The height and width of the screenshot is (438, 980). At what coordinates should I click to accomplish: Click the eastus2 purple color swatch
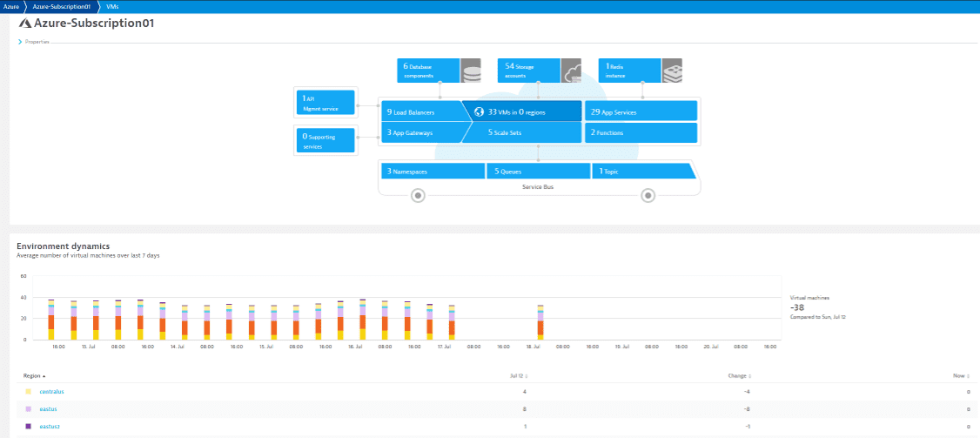[28, 426]
